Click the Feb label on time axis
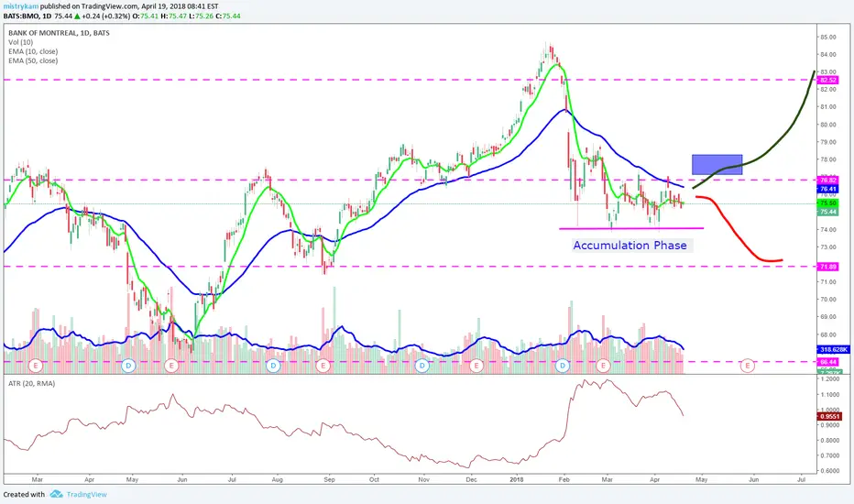Screen dimensions: 854x504 pyautogui.click(x=564, y=480)
